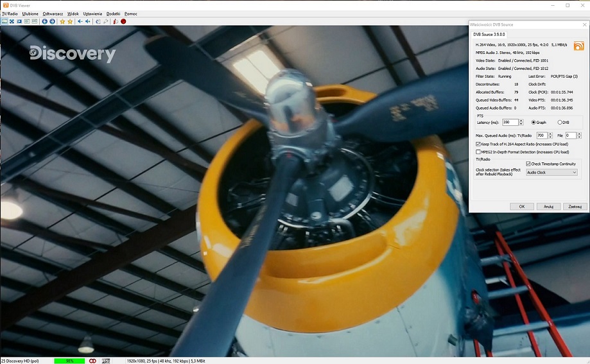
Task: Toggle fullscreen with the four-arrows icon
Action: click(x=12, y=21)
